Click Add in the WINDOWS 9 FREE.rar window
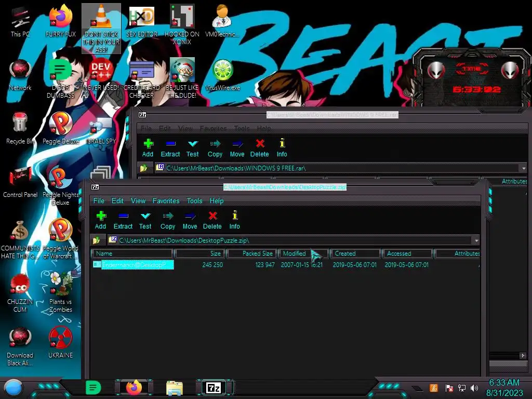Image resolution: width=532 pixels, height=399 pixels. pos(148,148)
